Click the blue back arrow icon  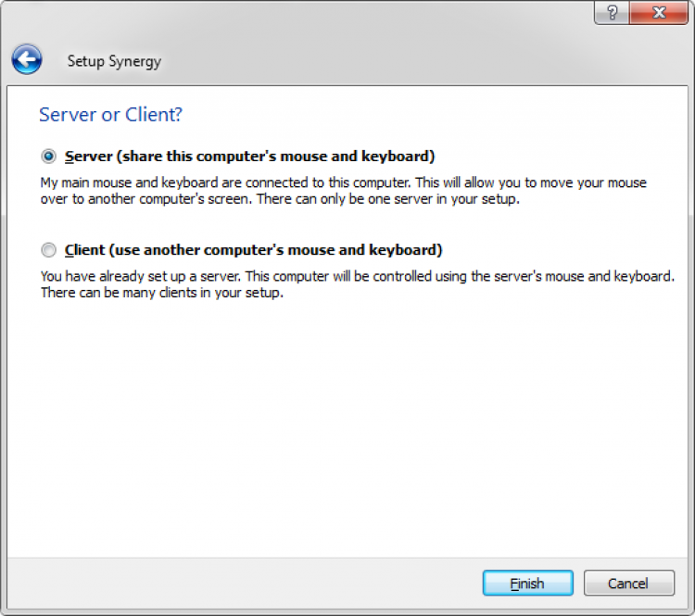pos(27,60)
